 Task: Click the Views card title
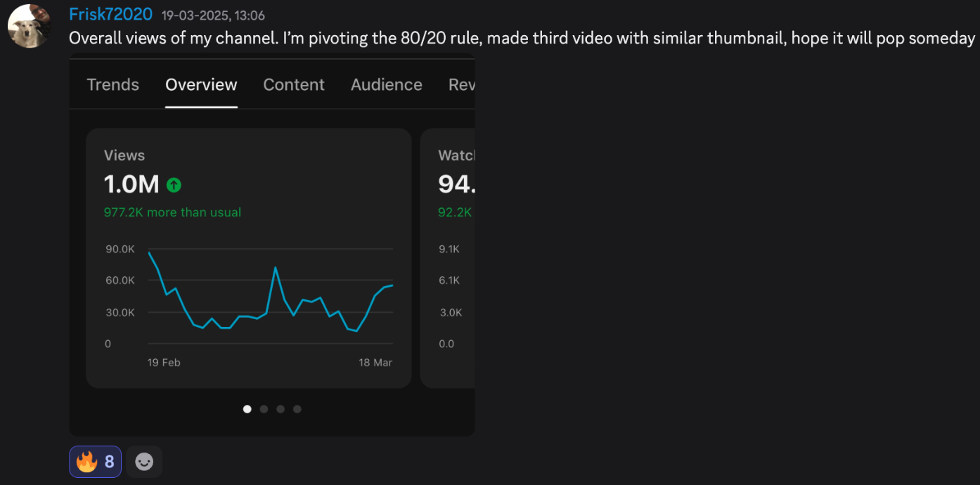tap(124, 155)
